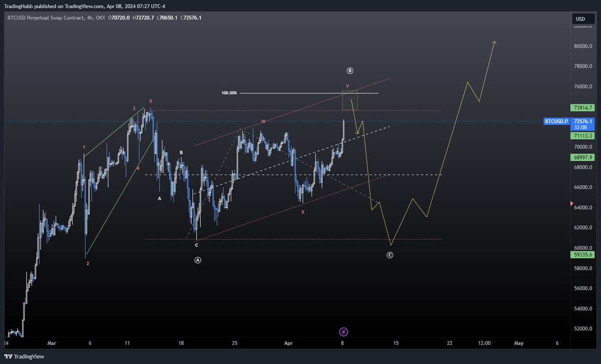Click the TradingView logo in the bottom corner
The width and height of the screenshot is (601, 364).
pos(25,356)
